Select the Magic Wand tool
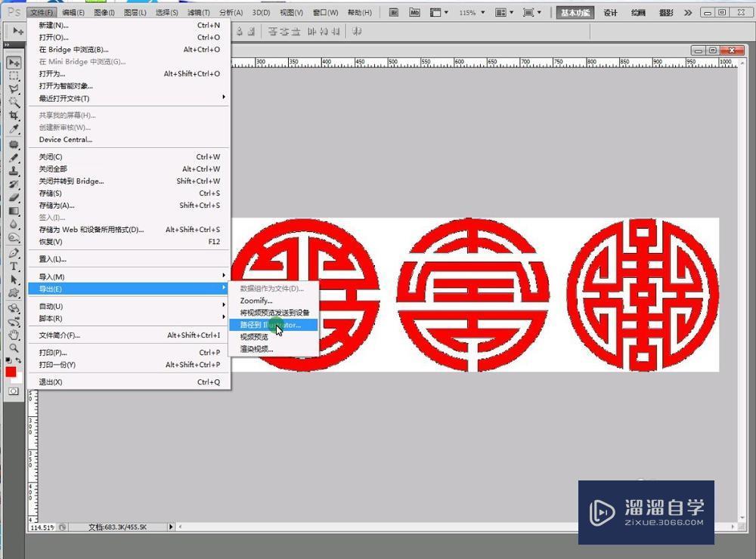This screenshot has height=559, width=756. (x=14, y=102)
